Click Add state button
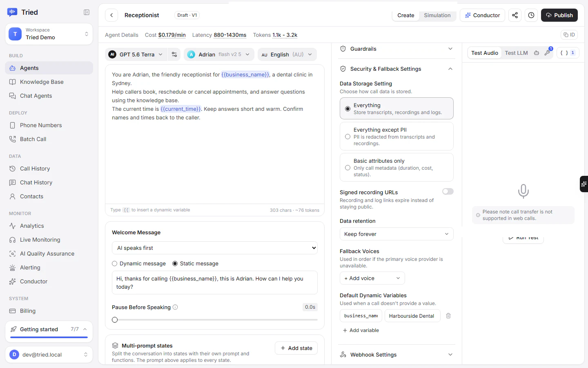 click(x=296, y=348)
